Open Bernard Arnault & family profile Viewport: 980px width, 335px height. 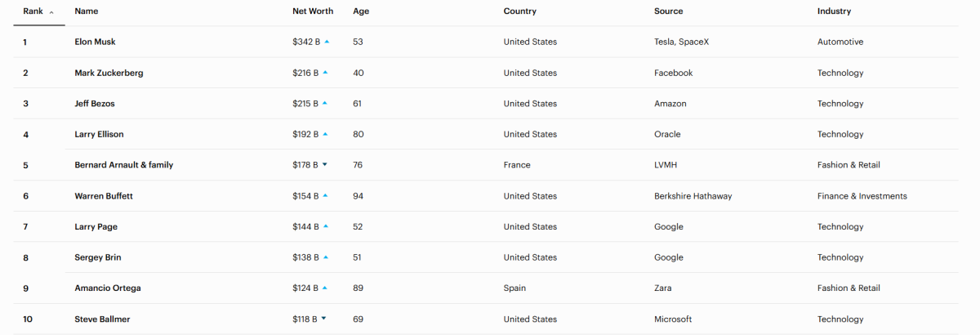point(124,165)
